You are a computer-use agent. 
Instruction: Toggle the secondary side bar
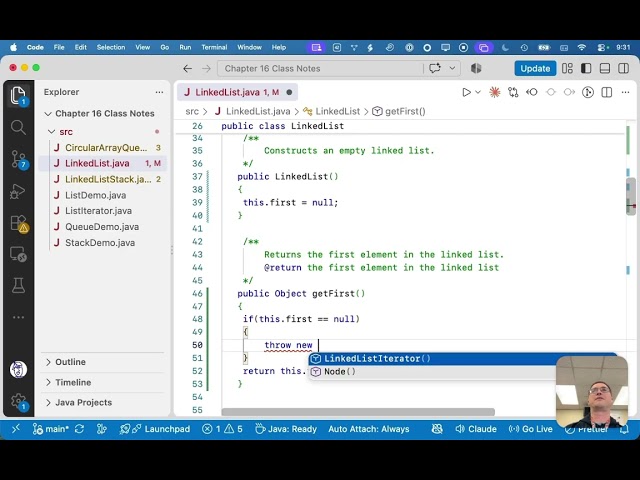click(x=624, y=68)
